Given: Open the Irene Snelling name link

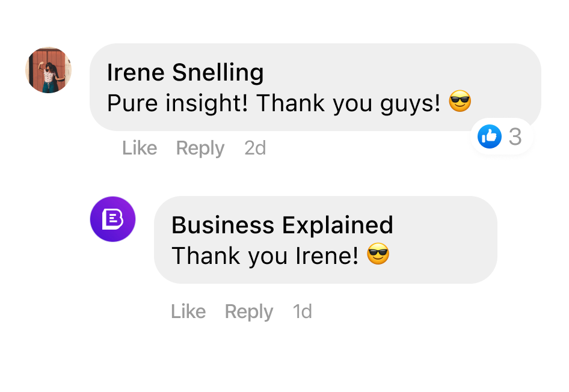Looking at the screenshot, I should coord(185,73).
